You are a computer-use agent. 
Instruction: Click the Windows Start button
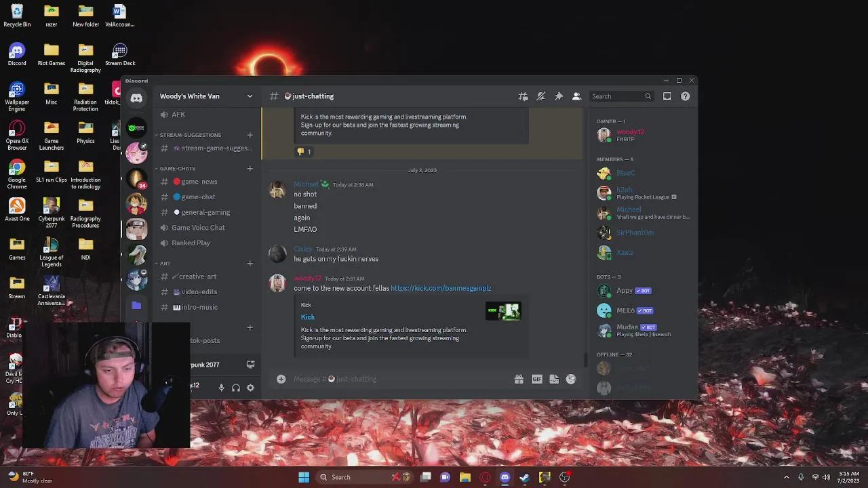(304, 477)
